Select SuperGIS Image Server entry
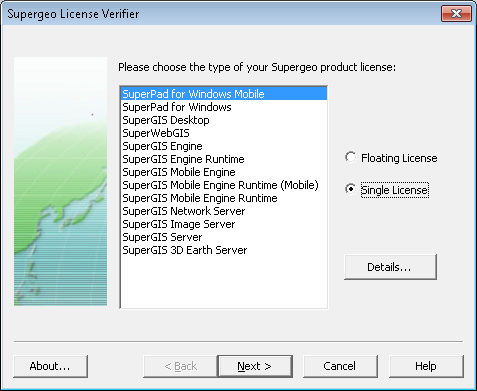The height and width of the screenshot is (391, 477). point(224,224)
